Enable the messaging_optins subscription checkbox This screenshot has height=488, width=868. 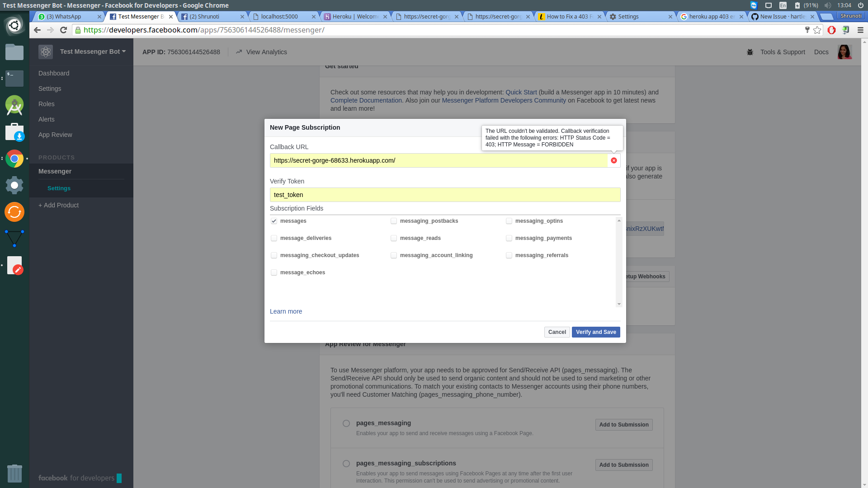(509, 221)
